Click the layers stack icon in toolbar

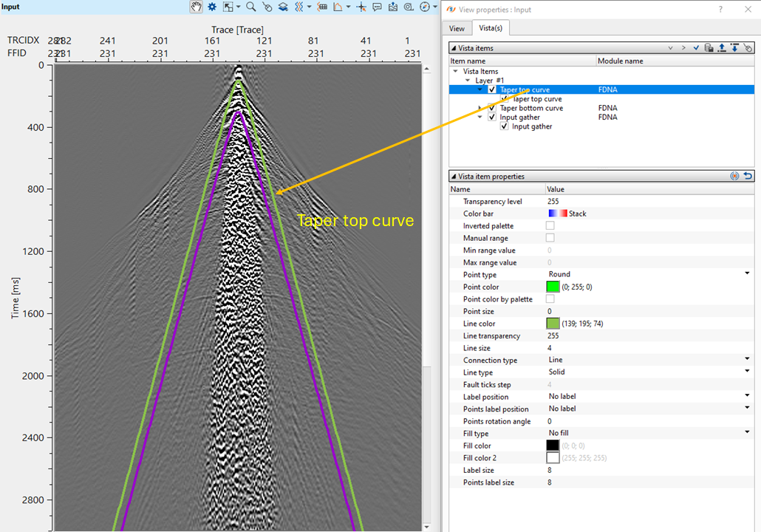click(x=283, y=7)
